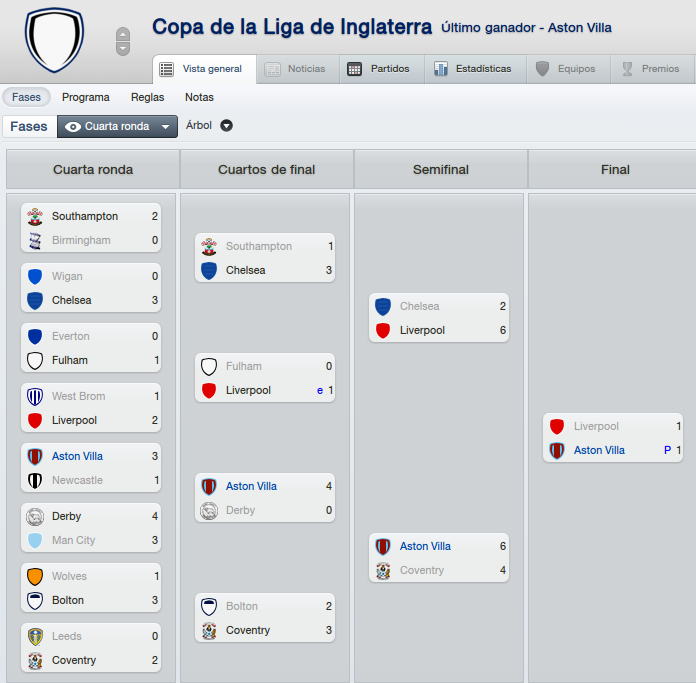
Task: Click the competition shield logo
Action: (x=55, y=39)
